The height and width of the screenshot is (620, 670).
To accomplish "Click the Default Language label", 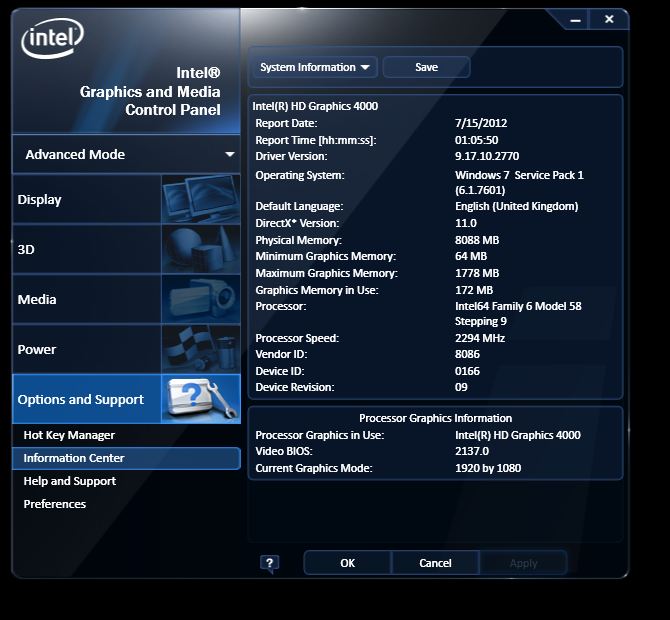I will [x=299, y=206].
